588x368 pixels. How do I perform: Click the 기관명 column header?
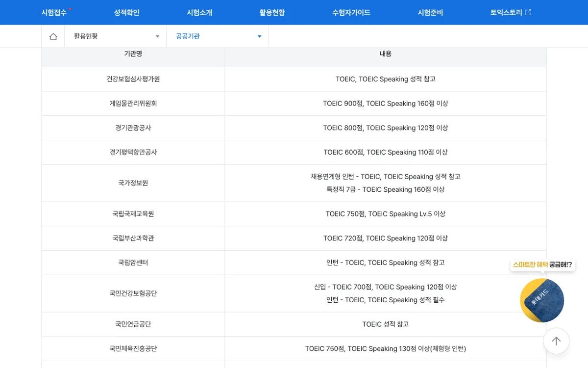(133, 54)
